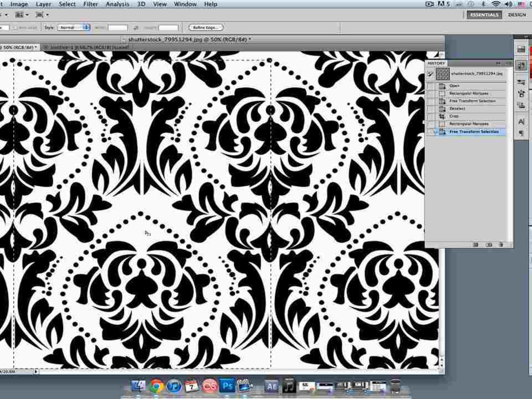Delete current history state trash icon

pos(501,244)
